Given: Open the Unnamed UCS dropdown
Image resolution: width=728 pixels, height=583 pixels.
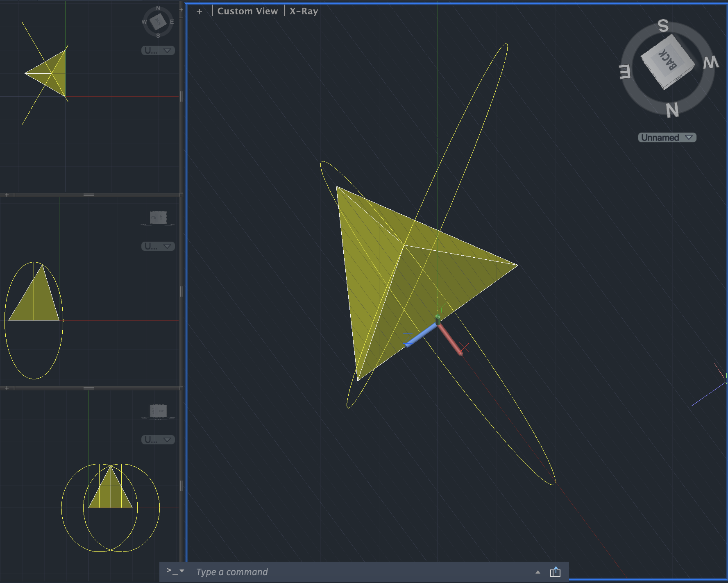Looking at the screenshot, I should coord(667,138).
